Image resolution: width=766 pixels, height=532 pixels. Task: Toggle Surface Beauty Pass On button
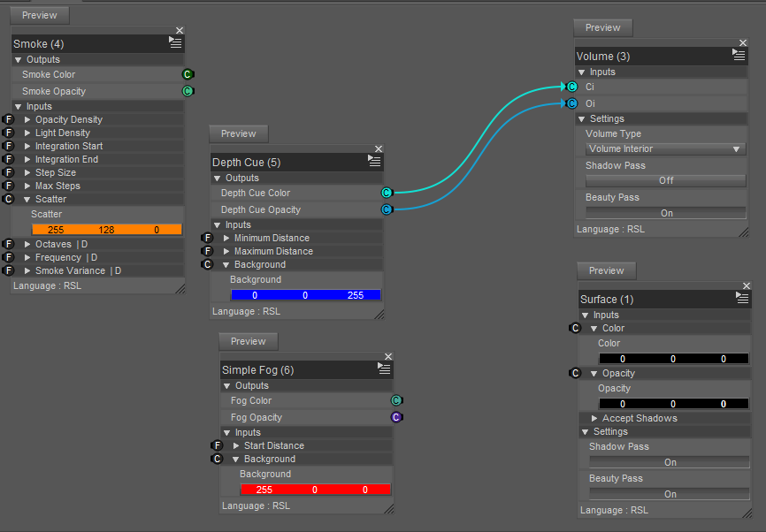670,494
